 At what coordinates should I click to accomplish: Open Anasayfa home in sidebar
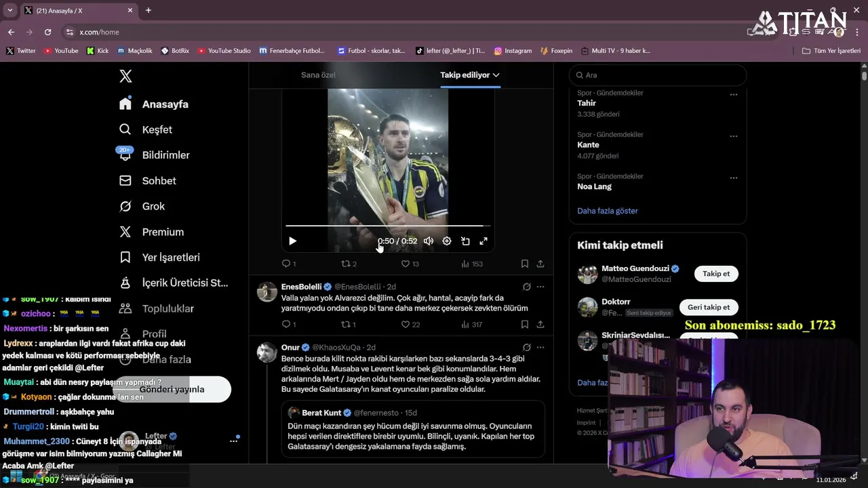154,104
